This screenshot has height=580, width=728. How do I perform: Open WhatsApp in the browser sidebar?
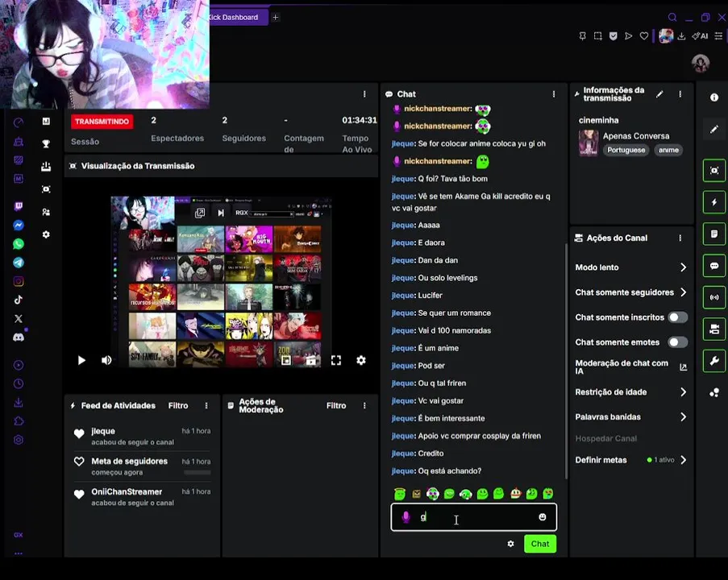19,243
